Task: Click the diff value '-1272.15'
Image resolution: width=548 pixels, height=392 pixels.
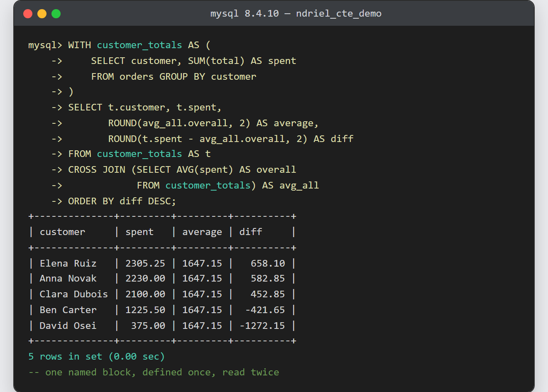Action: tap(262, 326)
